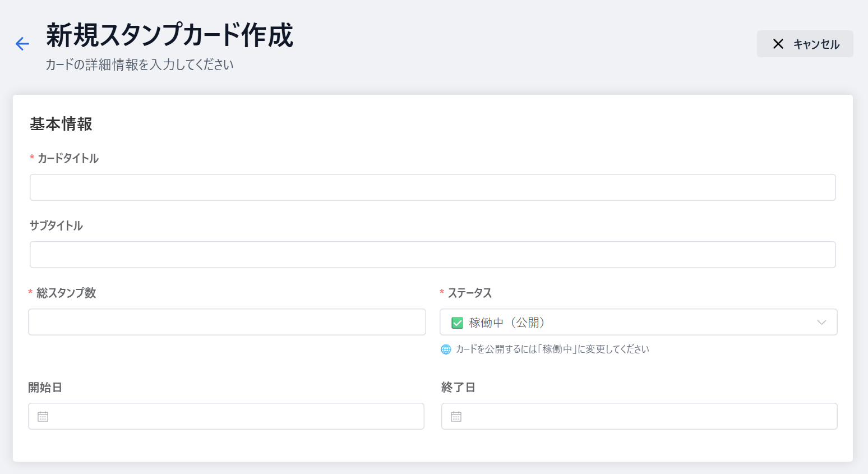Click the 総スタンプ数 field label
This screenshot has width=868, height=474.
pos(66,293)
